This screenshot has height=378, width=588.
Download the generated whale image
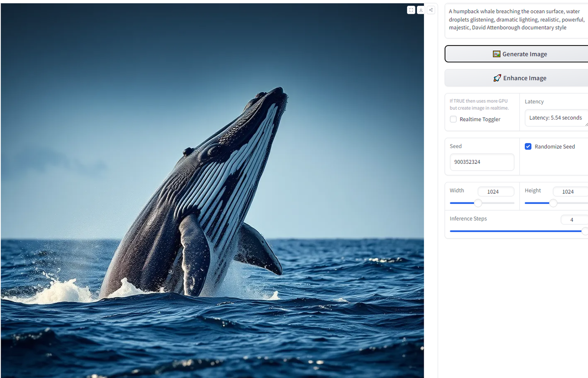point(421,10)
